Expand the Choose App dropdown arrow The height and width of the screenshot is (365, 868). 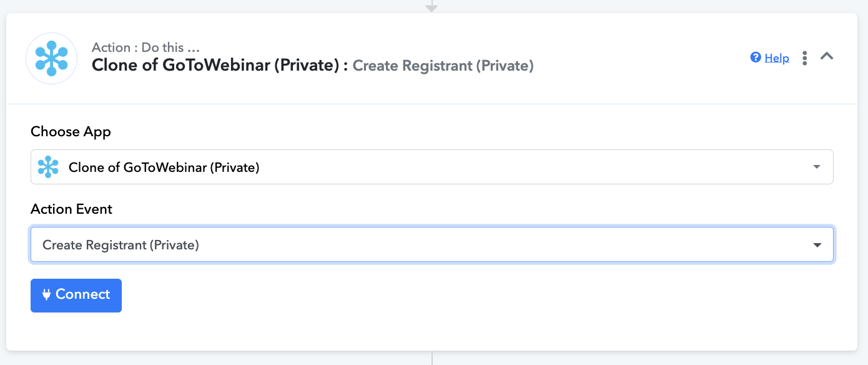pos(817,167)
